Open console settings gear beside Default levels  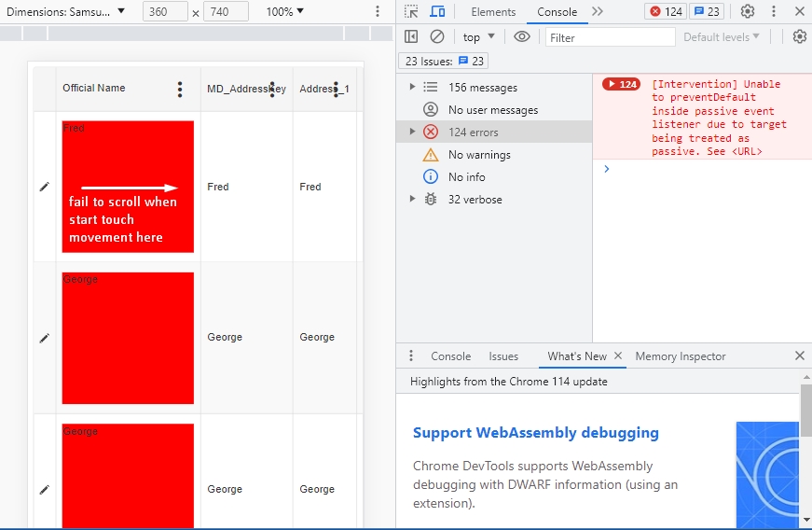[799, 37]
